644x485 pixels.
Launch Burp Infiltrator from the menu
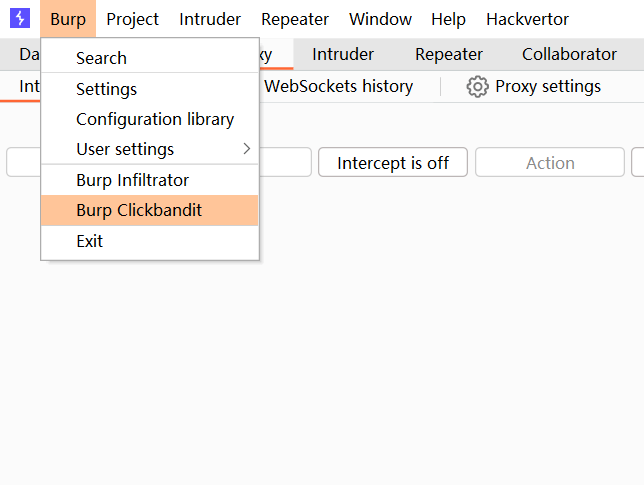click(132, 180)
